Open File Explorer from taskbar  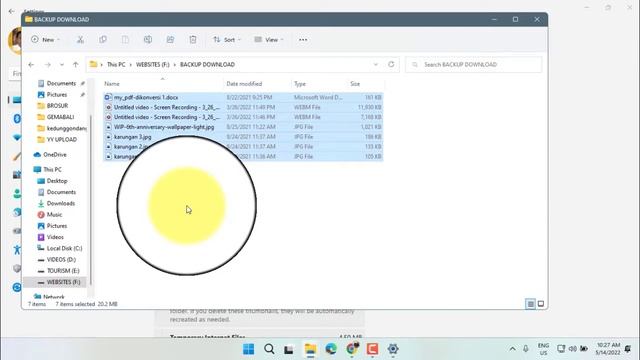tap(310, 349)
